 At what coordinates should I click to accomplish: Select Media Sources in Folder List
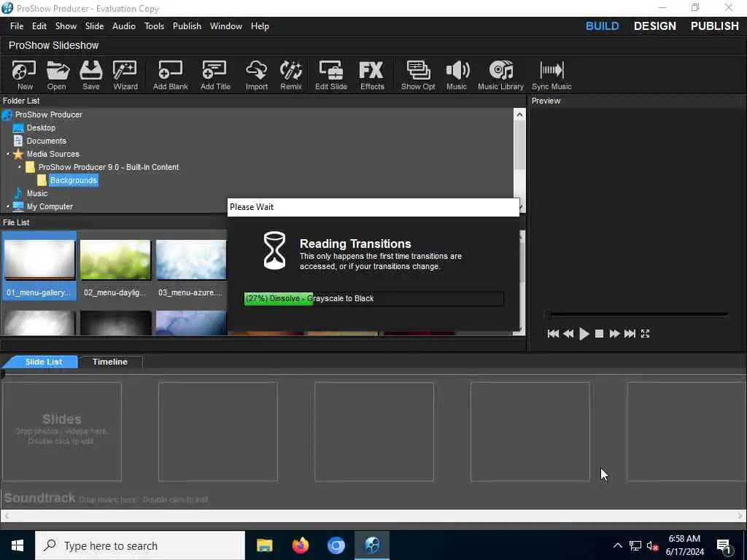point(53,155)
